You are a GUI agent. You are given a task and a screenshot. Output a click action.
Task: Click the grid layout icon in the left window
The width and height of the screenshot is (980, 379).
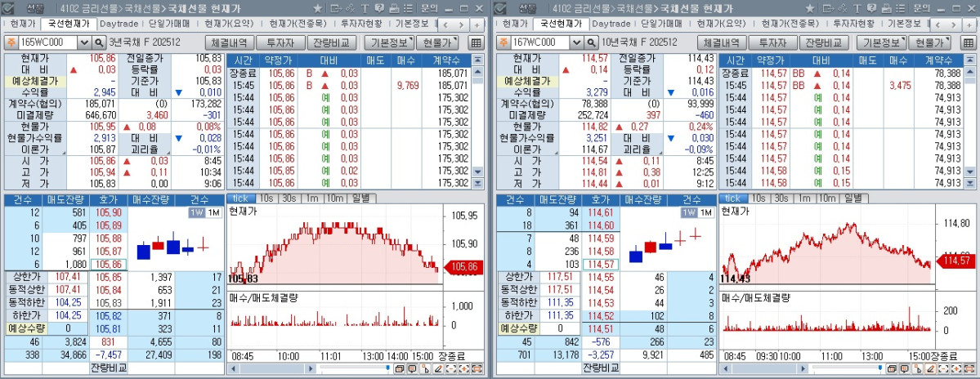tap(477, 42)
